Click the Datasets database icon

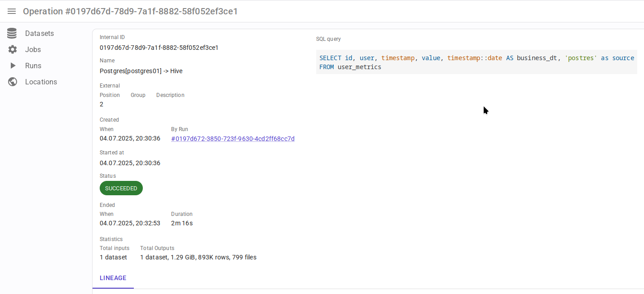pos(12,33)
